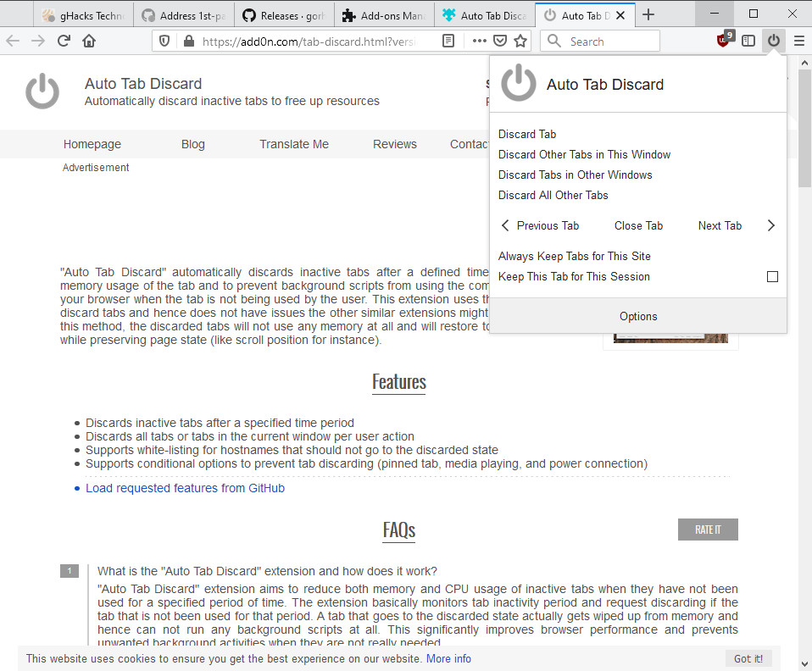This screenshot has width=812, height=671.
Task: Click the Auto Tab Discard toolbar power icon
Action: (773, 41)
